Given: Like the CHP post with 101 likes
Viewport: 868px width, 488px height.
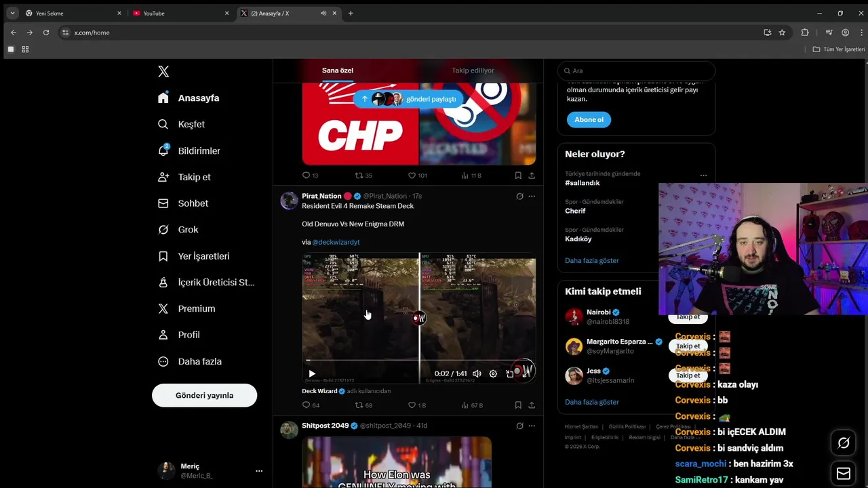Looking at the screenshot, I should (417, 176).
